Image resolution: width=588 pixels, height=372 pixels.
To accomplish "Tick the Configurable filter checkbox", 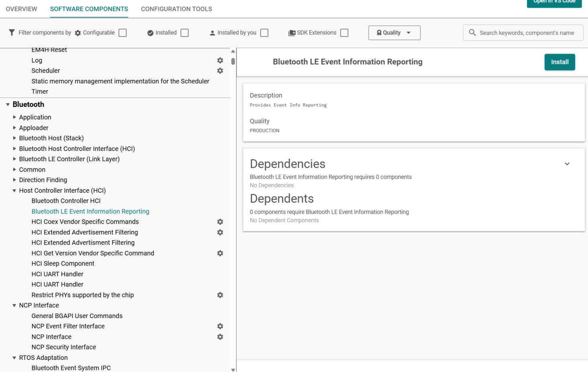I will [x=123, y=33].
